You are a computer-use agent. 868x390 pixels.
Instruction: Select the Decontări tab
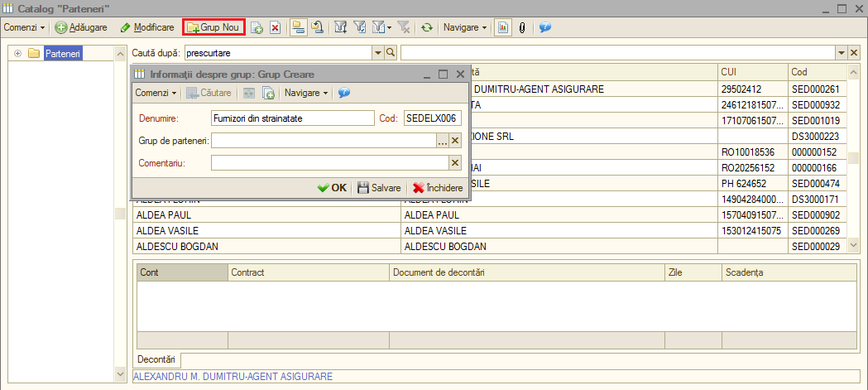[156, 359]
